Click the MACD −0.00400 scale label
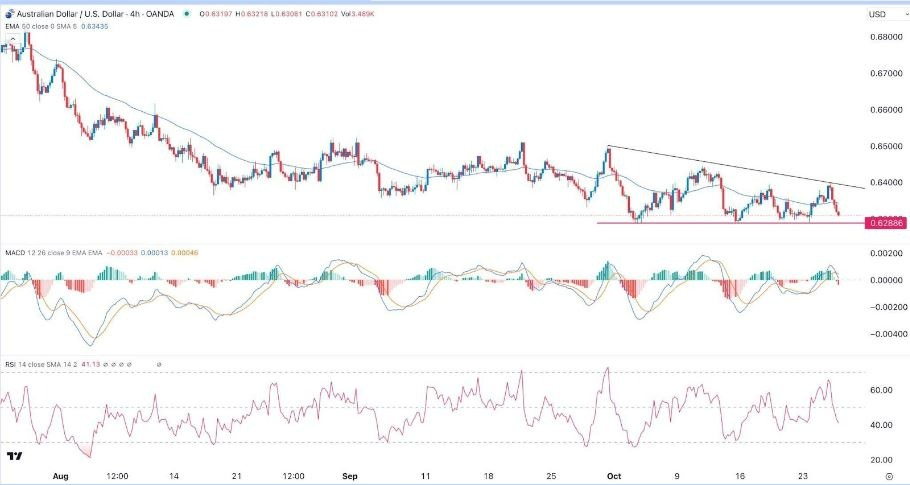Viewport: 910px width, 485px height. point(887,334)
